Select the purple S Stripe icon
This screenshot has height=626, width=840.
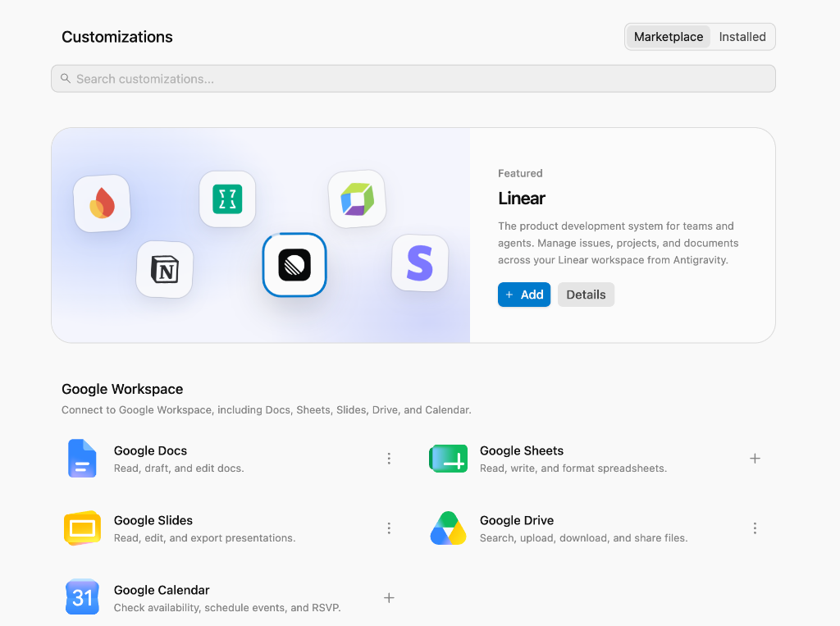[x=420, y=263]
